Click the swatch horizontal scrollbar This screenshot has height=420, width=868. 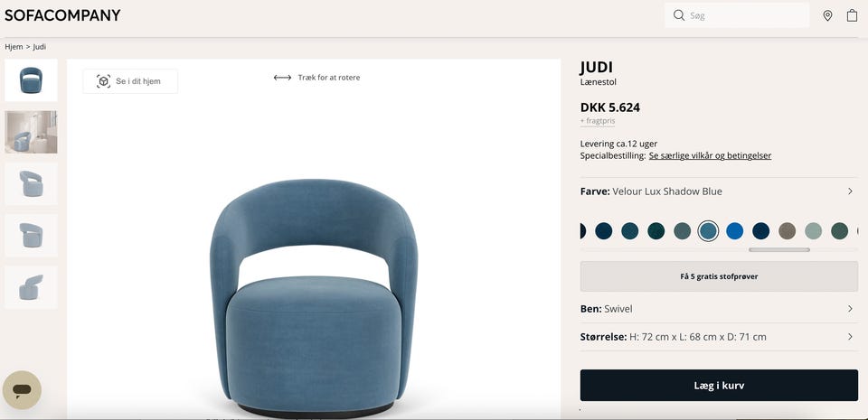pos(778,250)
